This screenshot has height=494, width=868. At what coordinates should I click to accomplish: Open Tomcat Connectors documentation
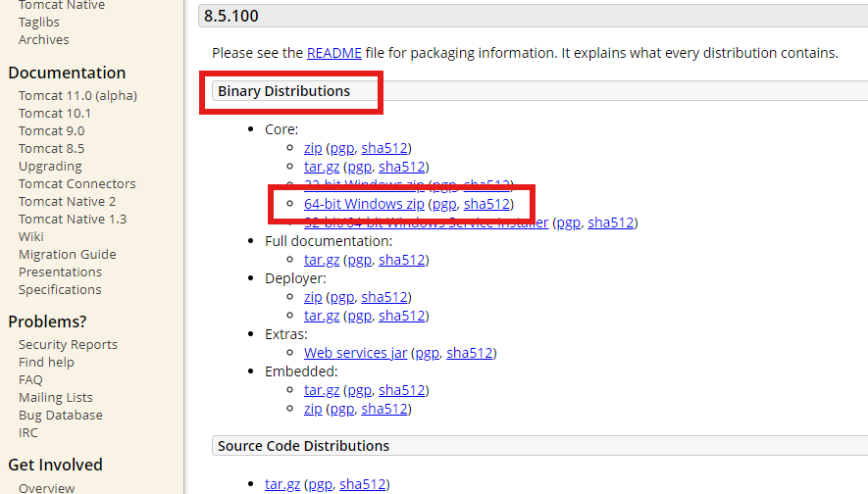pyautogui.click(x=77, y=183)
